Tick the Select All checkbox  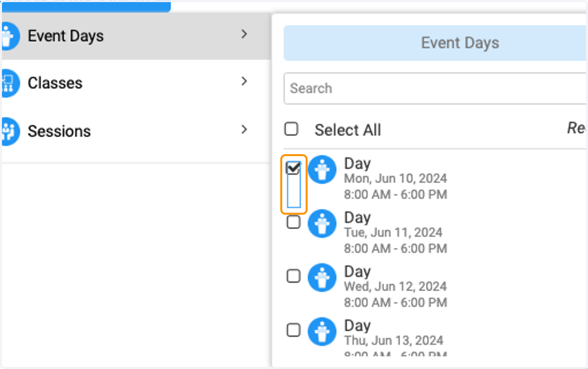pos(291,129)
